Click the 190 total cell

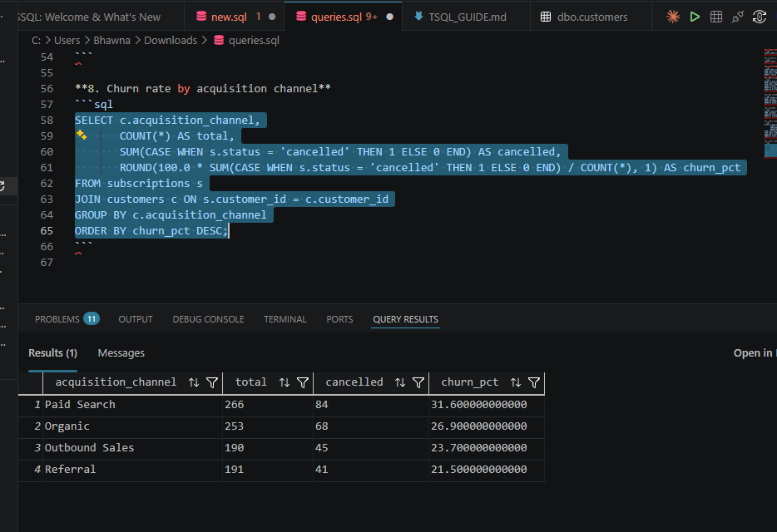tap(268, 448)
